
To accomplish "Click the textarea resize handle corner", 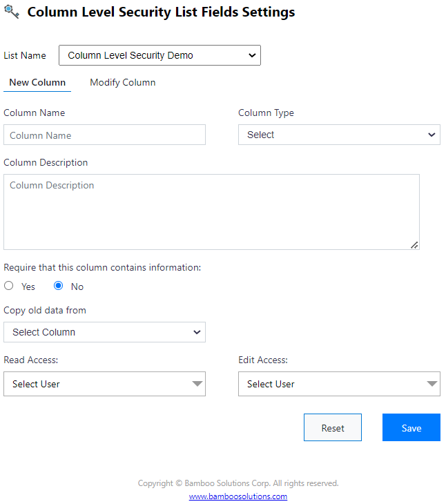I will coord(414,244).
